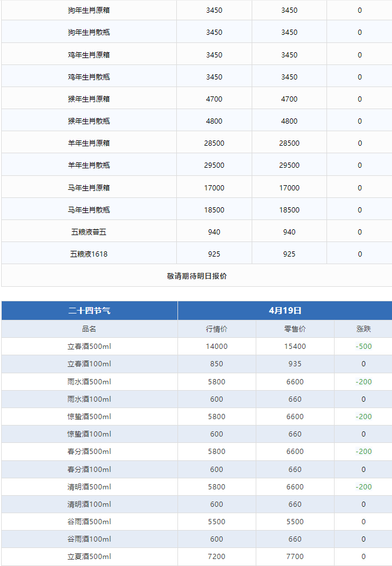The image size is (392, 566).
Task: Click the first 4700 price for 猴年生肖原箱
Action: click(214, 99)
